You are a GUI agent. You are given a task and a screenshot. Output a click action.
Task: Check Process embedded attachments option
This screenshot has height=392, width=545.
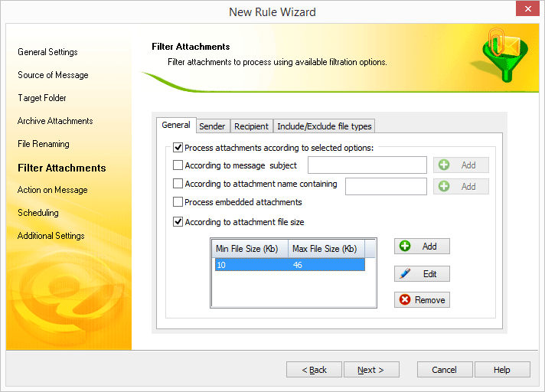click(178, 203)
